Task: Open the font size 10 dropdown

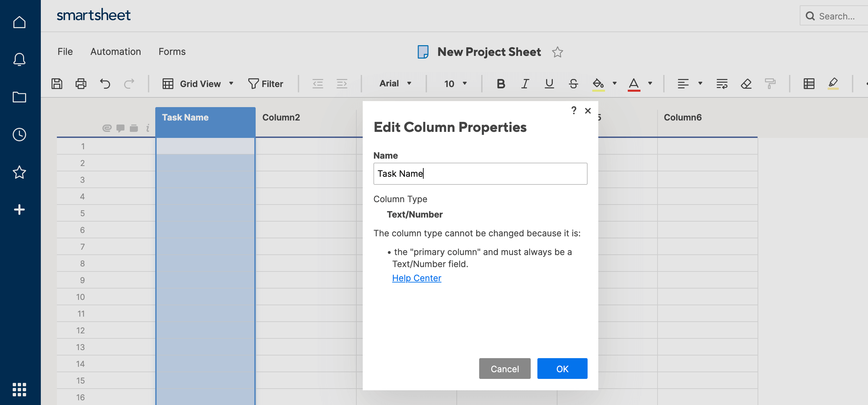Action: (455, 84)
